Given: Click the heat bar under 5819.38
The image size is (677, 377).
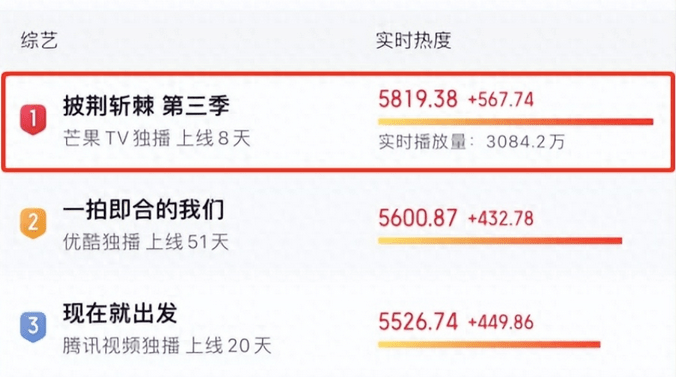Looking at the screenshot, I should (x=516, y=122).
